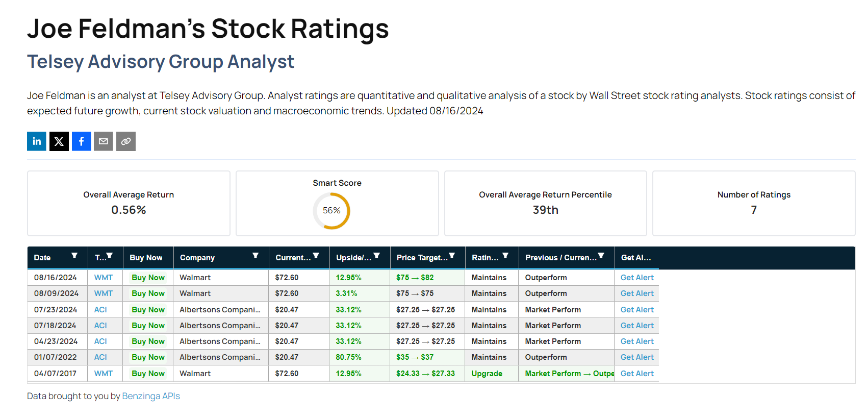Open ACI ticker in 01/07/2022 row

[x=100, y=357]
